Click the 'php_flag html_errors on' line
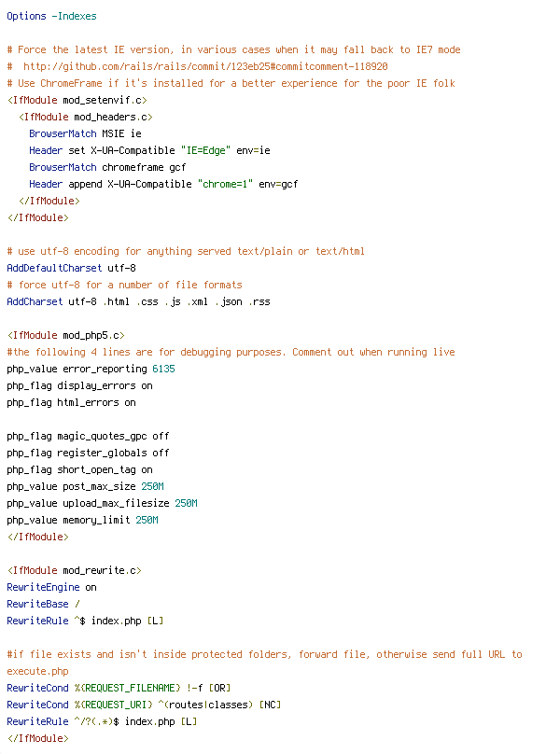 pyautogui.click(x=71, y=403)
